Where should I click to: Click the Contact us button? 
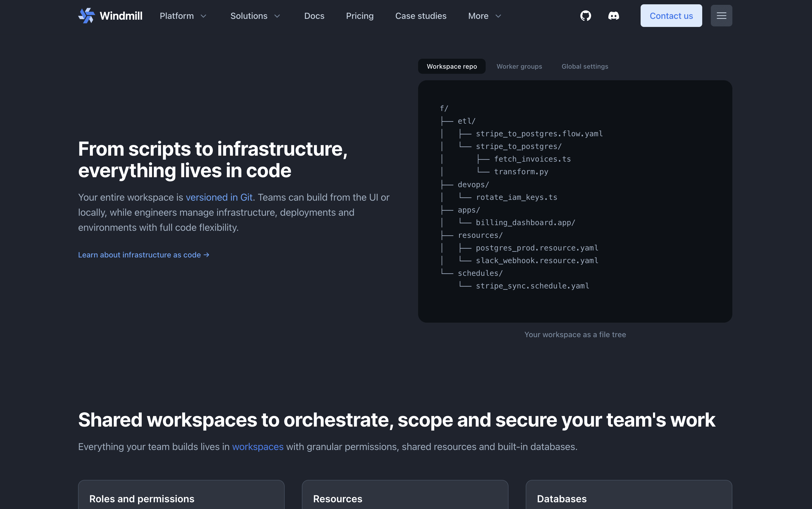(671, 16)
